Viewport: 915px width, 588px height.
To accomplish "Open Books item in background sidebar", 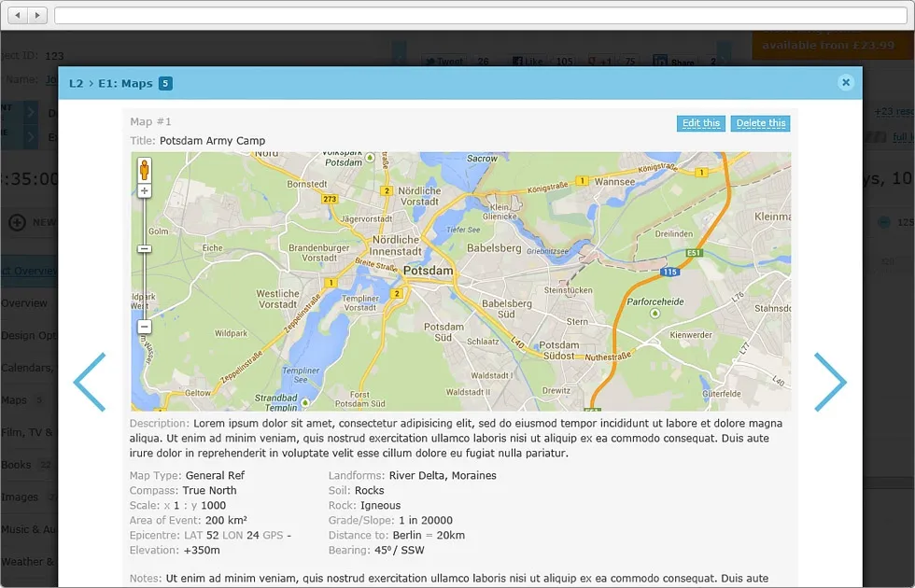I will (16, 465).
